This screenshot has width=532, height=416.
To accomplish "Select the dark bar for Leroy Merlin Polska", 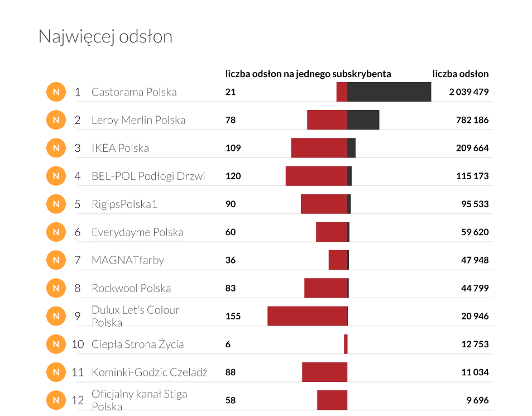I will 363,120.
